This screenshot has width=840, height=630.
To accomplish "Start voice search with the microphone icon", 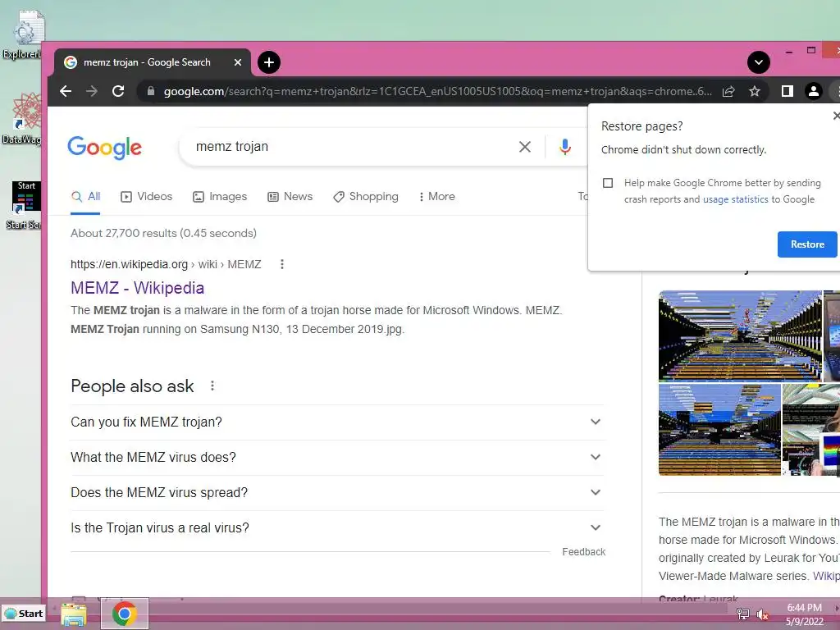I will [564, 147].
